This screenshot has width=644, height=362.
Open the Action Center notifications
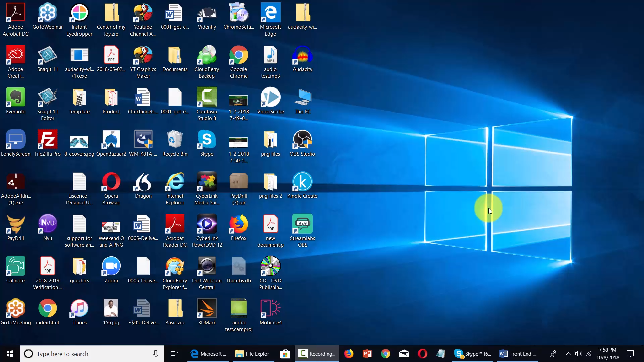pyautogui.click(x=630, y=354)
